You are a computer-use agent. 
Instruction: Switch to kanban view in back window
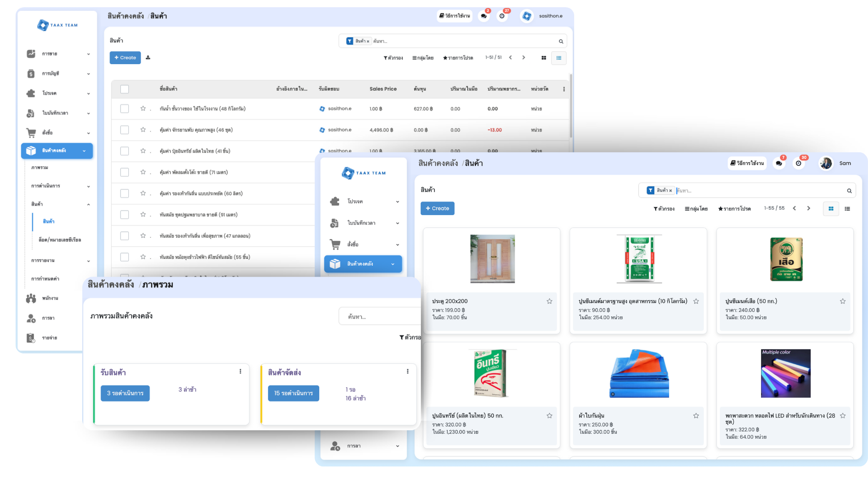pos(544,58)
